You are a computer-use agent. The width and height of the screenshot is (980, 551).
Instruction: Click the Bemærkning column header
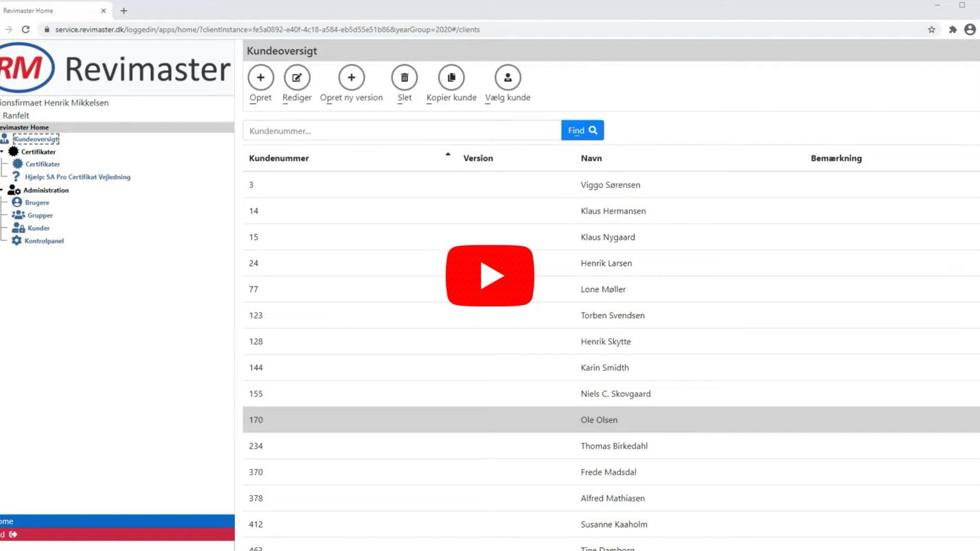(x=836, y=158)
